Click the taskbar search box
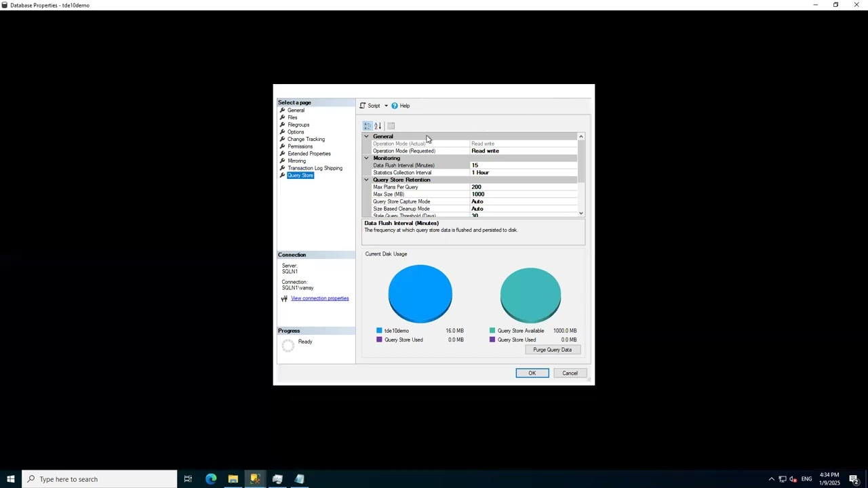 pyautogui.click(x=100, y=479)
